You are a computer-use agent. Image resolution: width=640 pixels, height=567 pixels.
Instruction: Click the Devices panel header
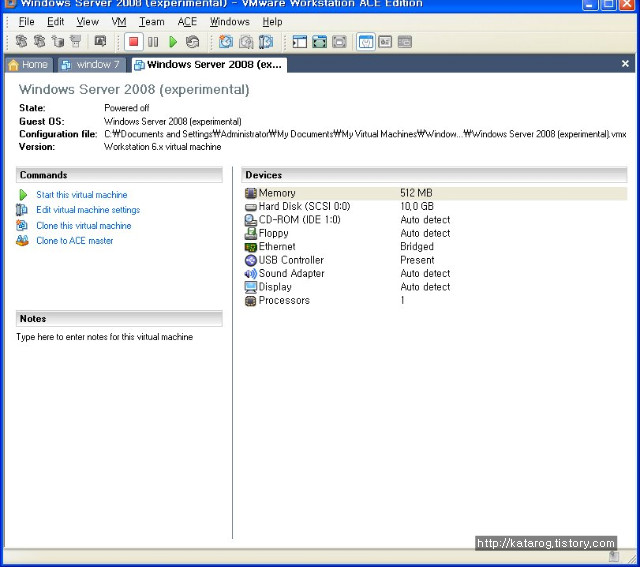click(434, 175)
